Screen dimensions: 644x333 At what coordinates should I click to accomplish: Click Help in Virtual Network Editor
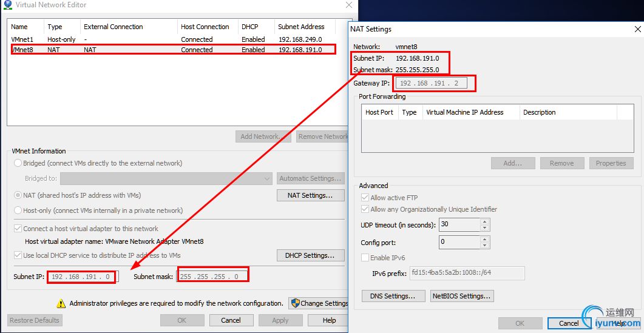click(328, 320)
